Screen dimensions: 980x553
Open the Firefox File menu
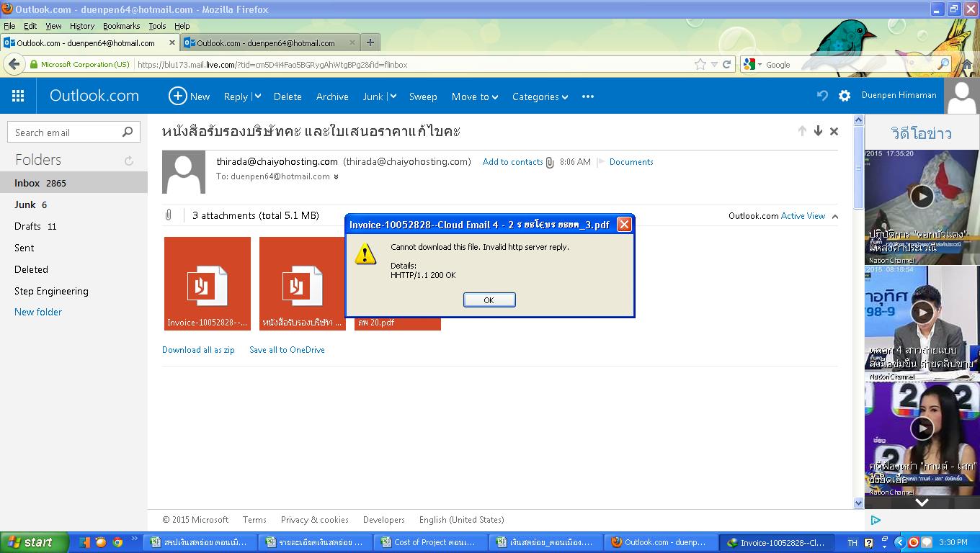coord(9,25)
